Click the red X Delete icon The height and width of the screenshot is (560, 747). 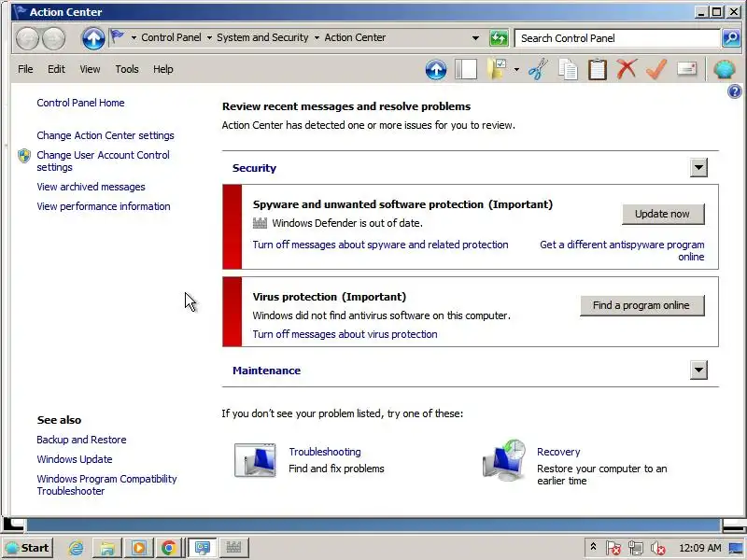pyautogui.click(x=627, y=69)
